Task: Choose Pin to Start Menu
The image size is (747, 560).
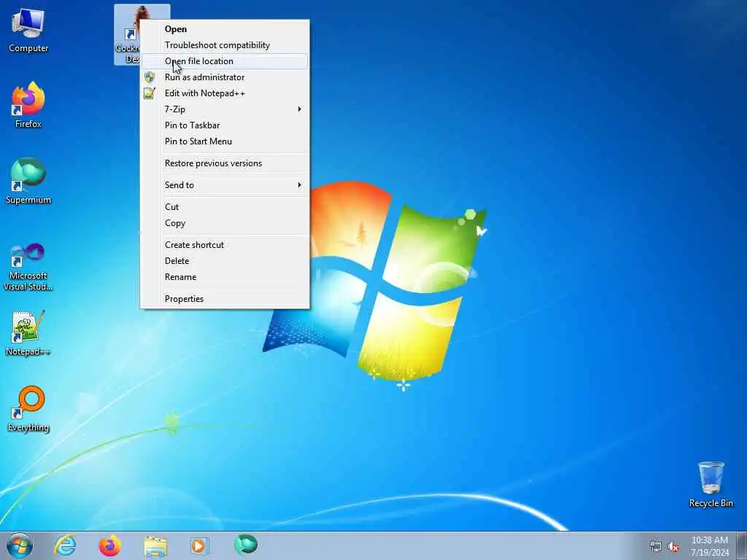Action: (225, 141)
